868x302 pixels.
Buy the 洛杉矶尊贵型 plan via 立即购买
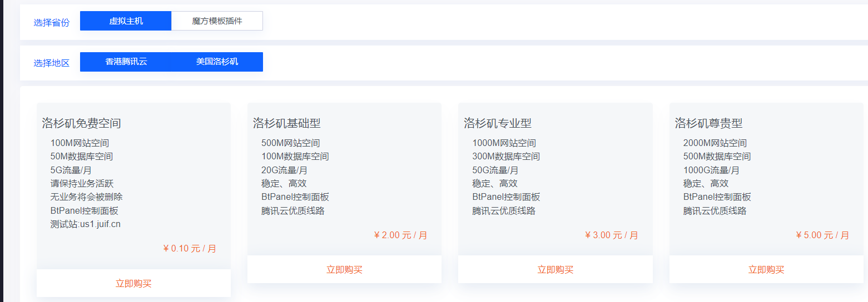point(766,270)
